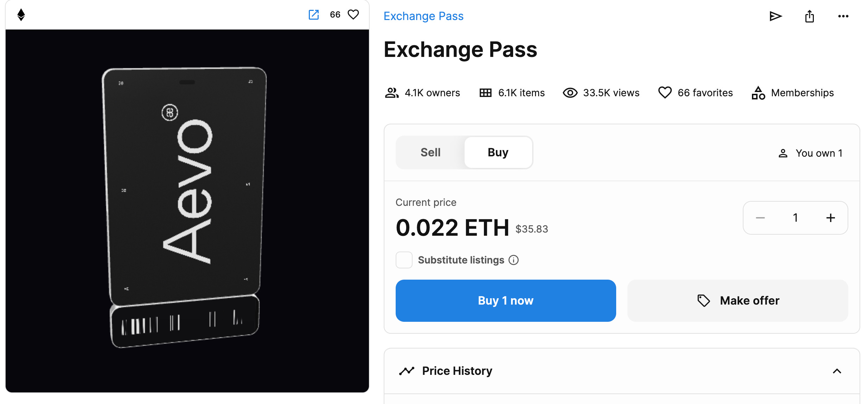The width and height of the screenshot is (868, 404).
Task: Click the Make offer button
Action: [738, 300]
